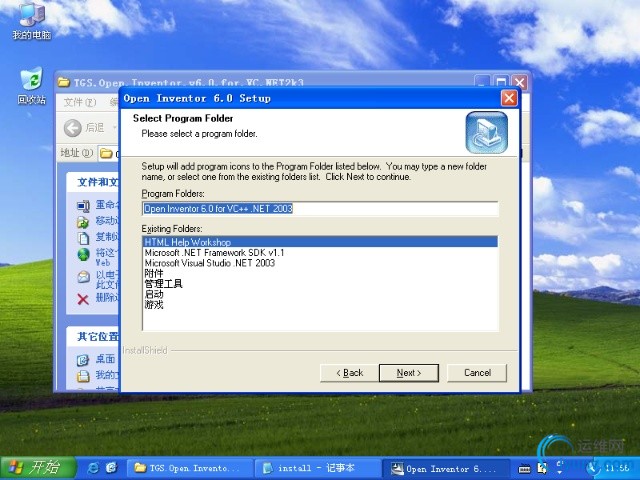
Task: Click keyboard language tray icon
Action: 524,469
